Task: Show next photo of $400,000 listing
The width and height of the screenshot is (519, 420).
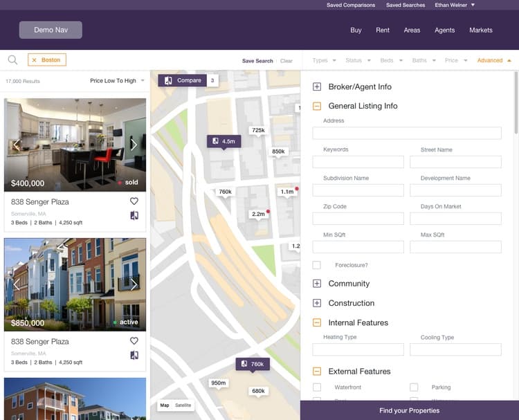Action: point(134,145)
